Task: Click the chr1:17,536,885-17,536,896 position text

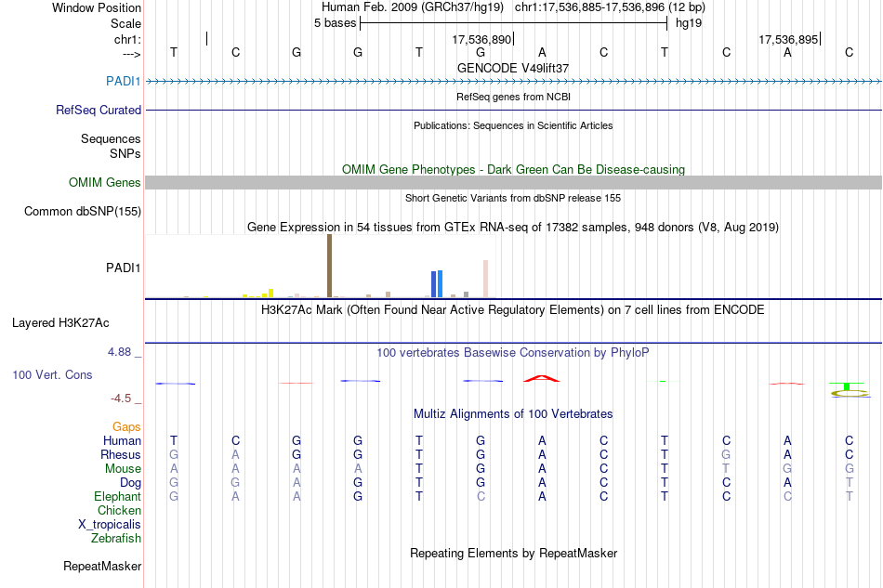Action: (x=610, y=7)
